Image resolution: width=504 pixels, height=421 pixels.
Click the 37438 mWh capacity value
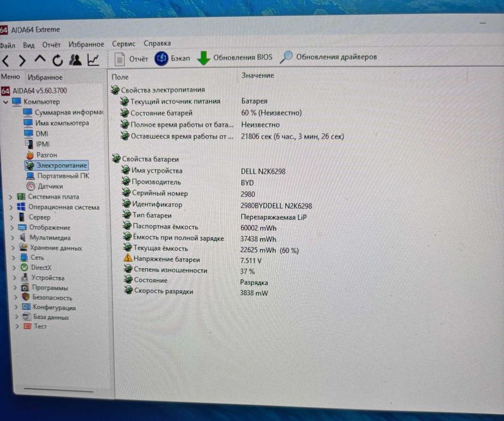[258, 239]
